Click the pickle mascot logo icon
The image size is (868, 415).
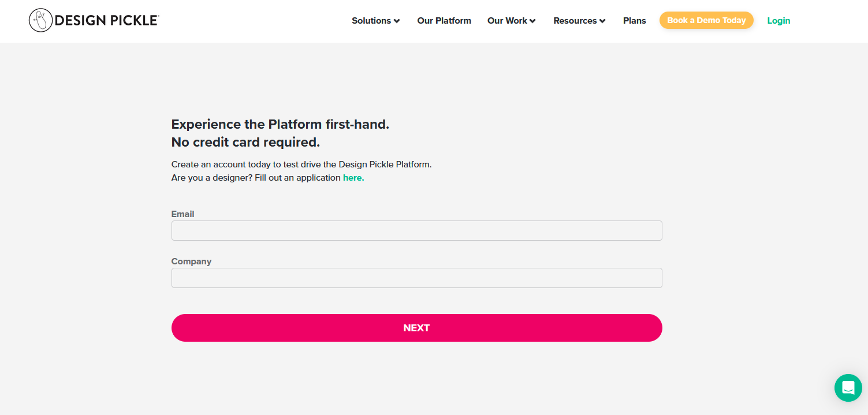pos(40,21)
